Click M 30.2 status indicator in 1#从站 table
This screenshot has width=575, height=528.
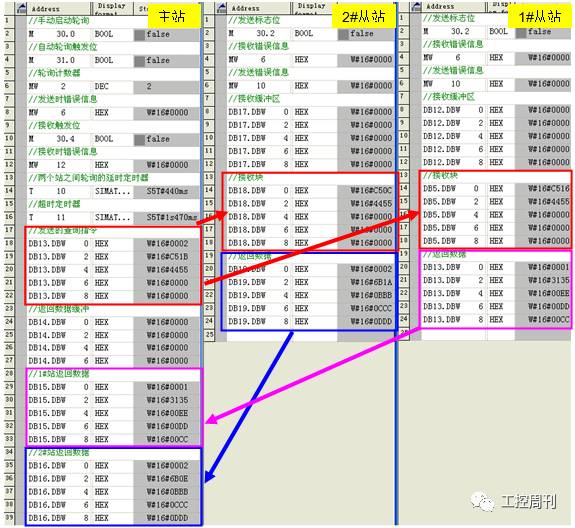pos(521,33)
